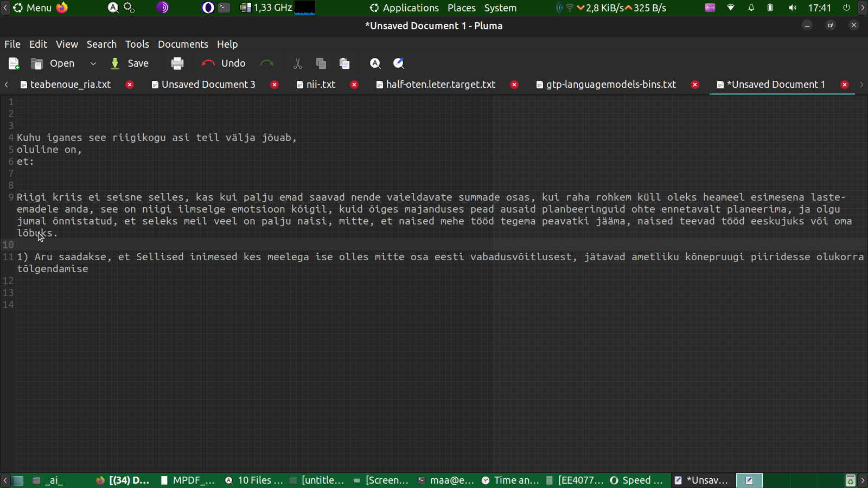
Task: Click the Paste clipboard icon
Action: click(344, 63)
